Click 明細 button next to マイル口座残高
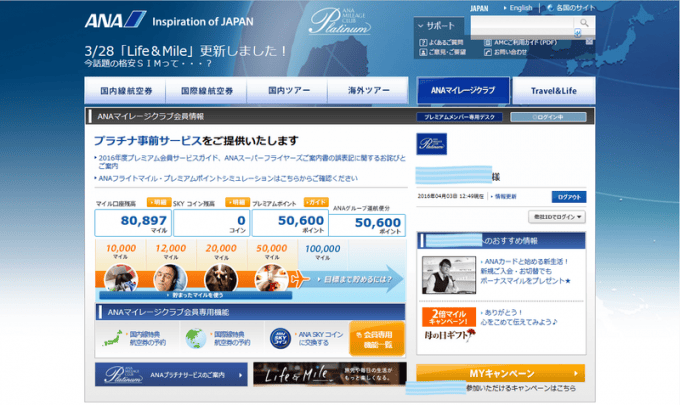The image size is (680, 405). (x=159, y=202)
